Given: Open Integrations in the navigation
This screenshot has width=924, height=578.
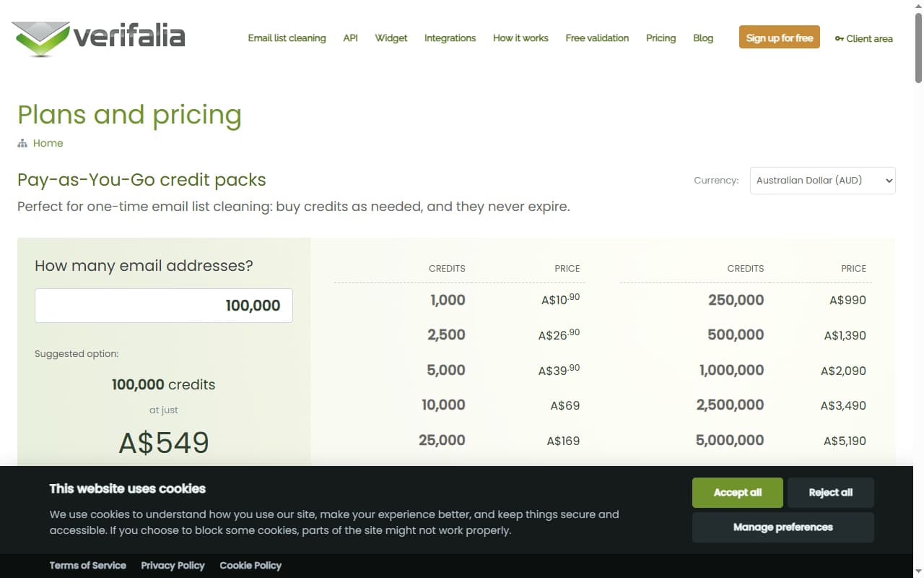Looking at the screenshot, I should click(x=450, y=38).
